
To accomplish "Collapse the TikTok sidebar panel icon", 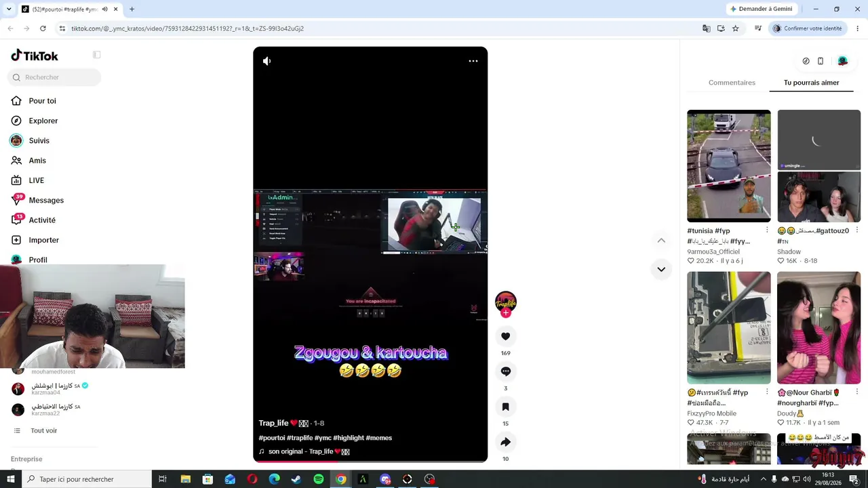I will [97, 55].
